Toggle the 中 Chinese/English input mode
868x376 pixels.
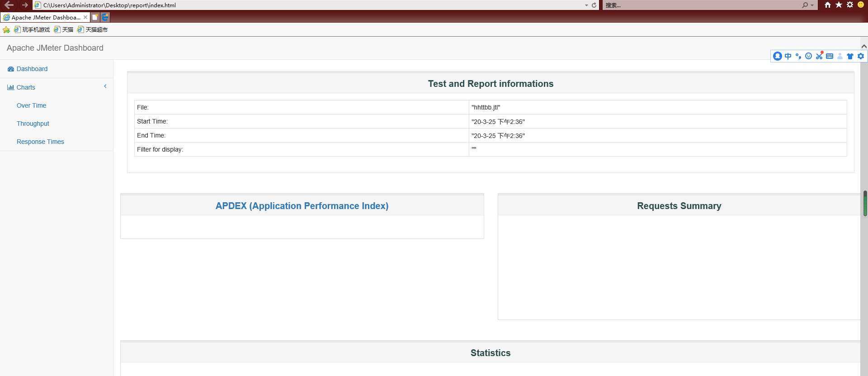788,56
